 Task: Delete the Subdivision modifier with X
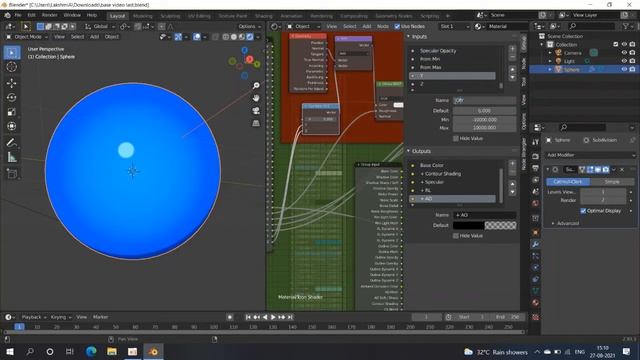pyautogui.click(x=622, y=169)
